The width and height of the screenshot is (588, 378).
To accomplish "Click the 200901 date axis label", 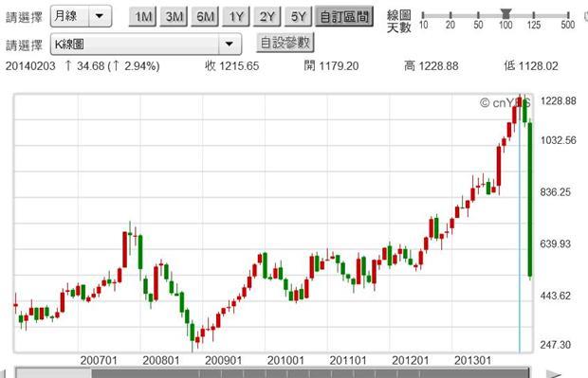I will coord(223,360).
